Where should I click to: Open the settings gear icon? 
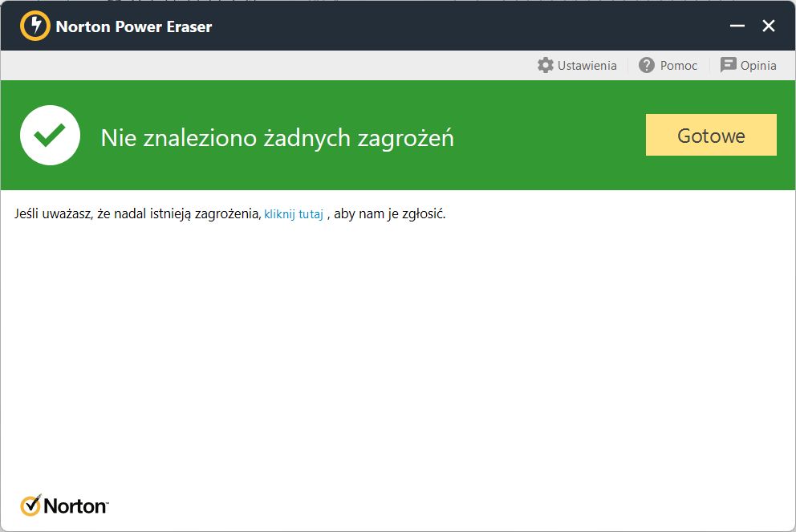tap(545, 65)
